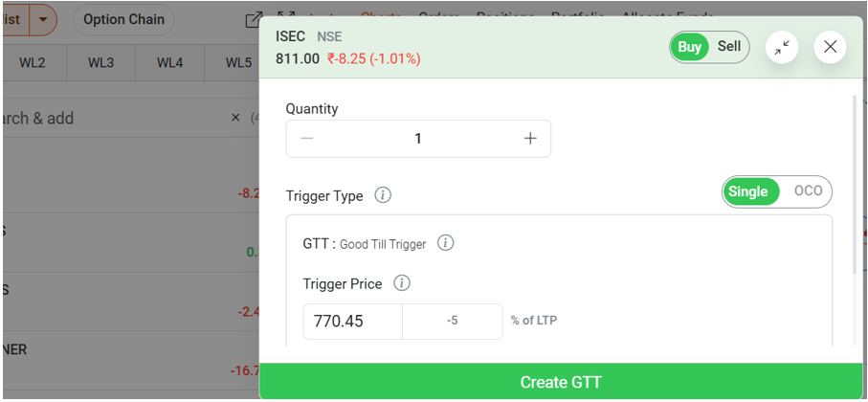This screenshot has width=868, height=402.
Task: Switch trigger type to OCO
Action: (808, 191)
